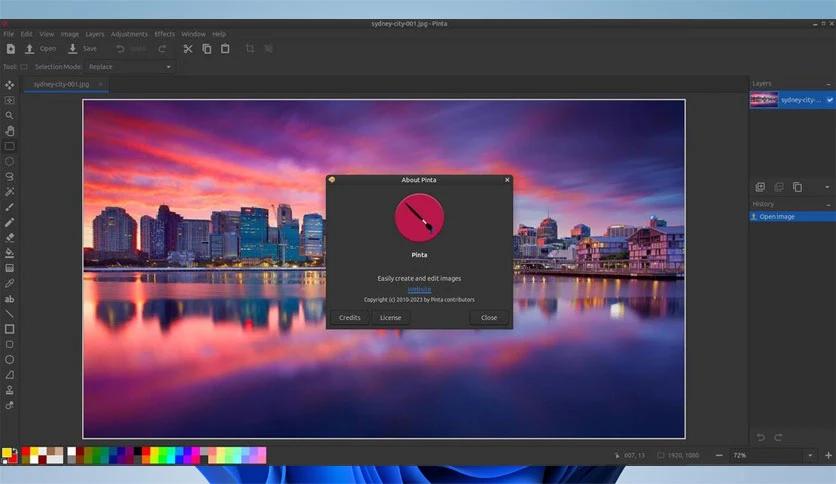The image size is (836, 484).
Task: Click the Undo toolbar arrow
Action: pyautogui.click(x=120, y=49)
